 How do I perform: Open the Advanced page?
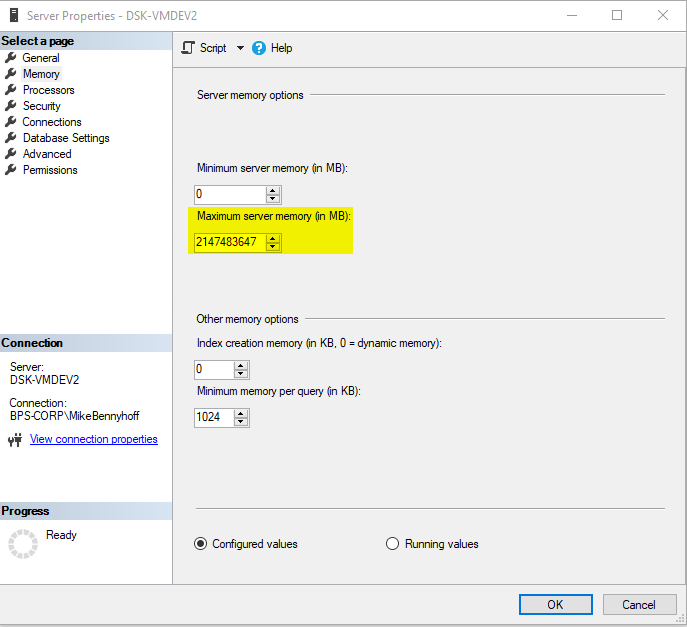tap(47, 154)
